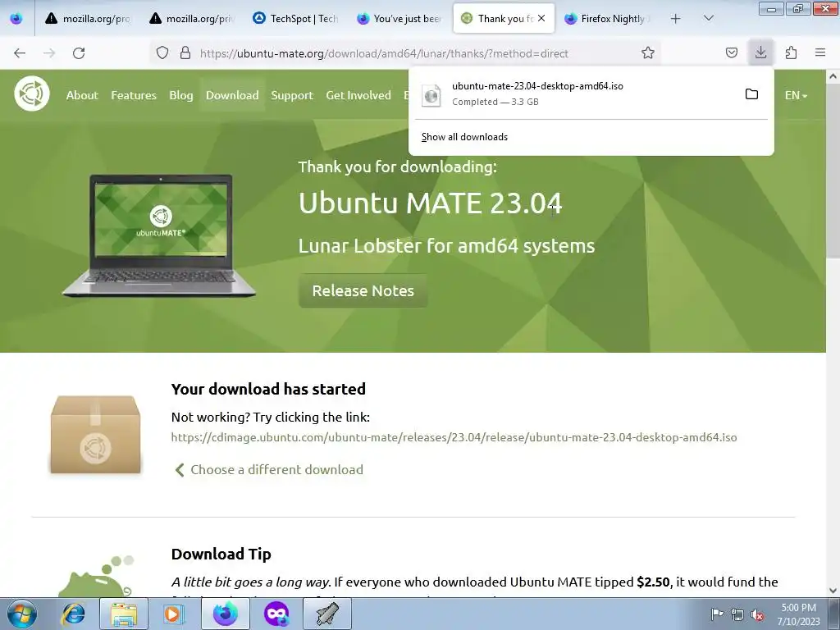Switch to the TechSpot tab
840x630 pixels.
[x=295, y=19]
